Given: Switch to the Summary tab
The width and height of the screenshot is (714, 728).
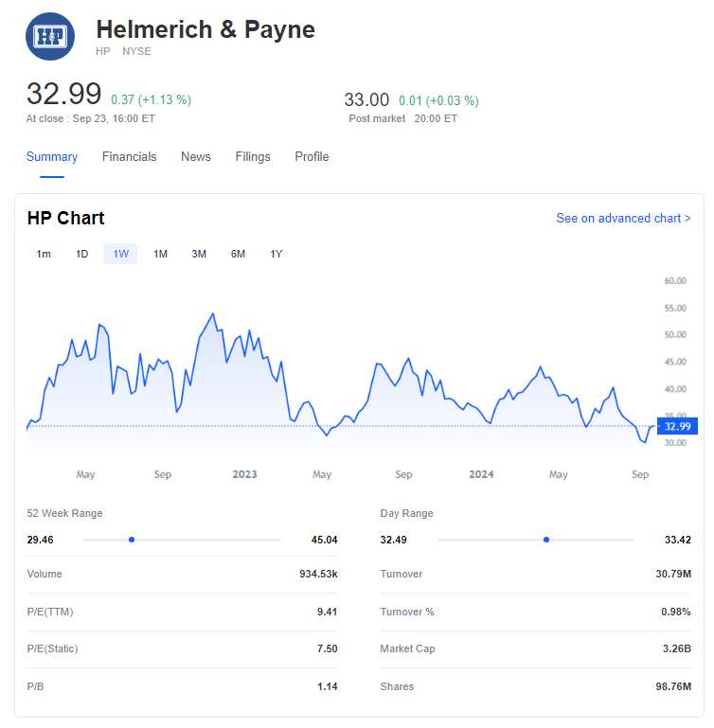Looking at the screenshot, I should point(52,157).
